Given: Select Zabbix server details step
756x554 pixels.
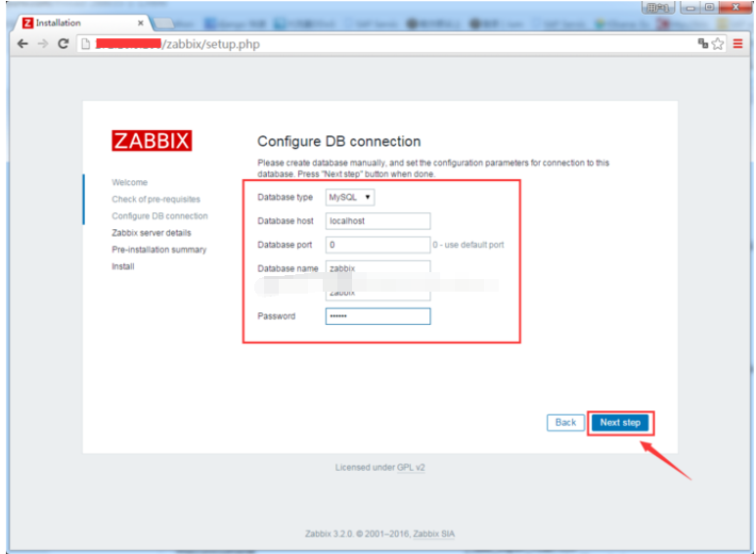Looking at the screenshot, I should [x=152, y=233].
